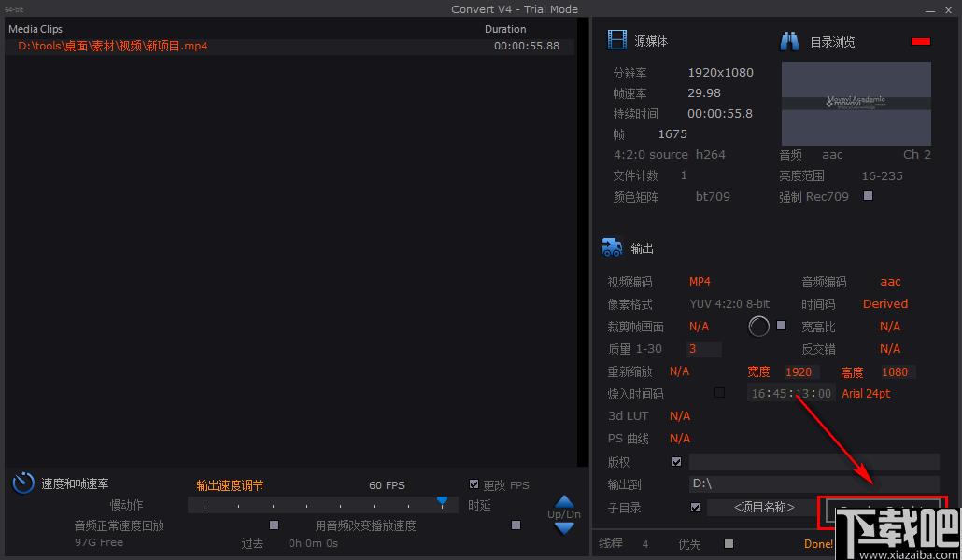962x560 pixels.
Task: Click the <项目名称> subdirectory field
Action: [x=763, y=507]
